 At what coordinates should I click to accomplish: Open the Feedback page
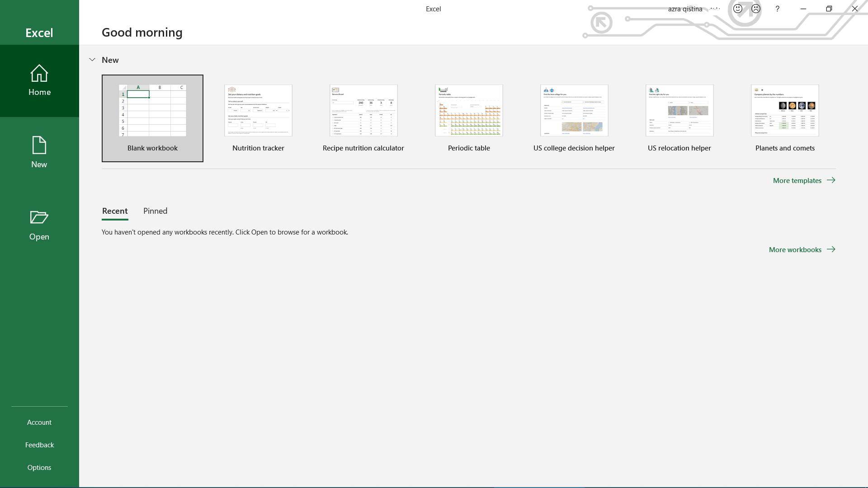click(39, 445)
